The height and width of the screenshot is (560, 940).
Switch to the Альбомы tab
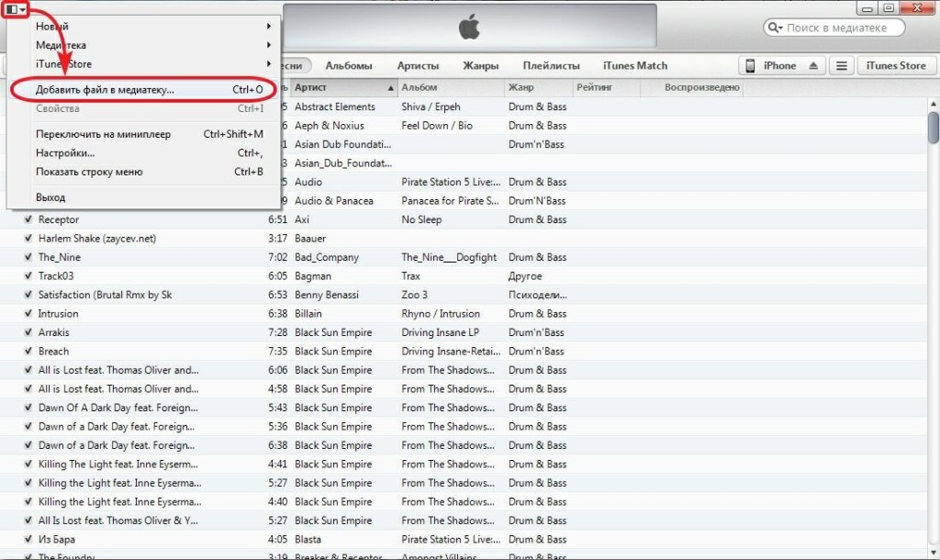tap(349, 66)
